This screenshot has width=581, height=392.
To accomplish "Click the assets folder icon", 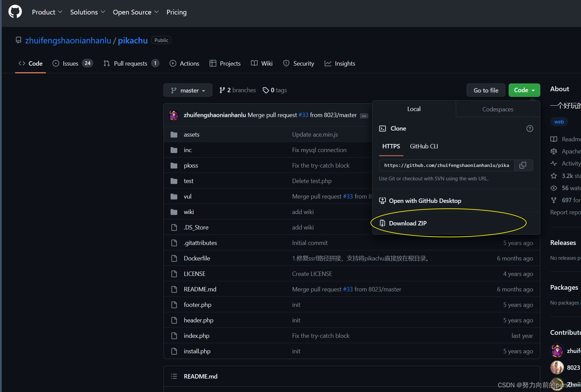I will click(174, 135).
